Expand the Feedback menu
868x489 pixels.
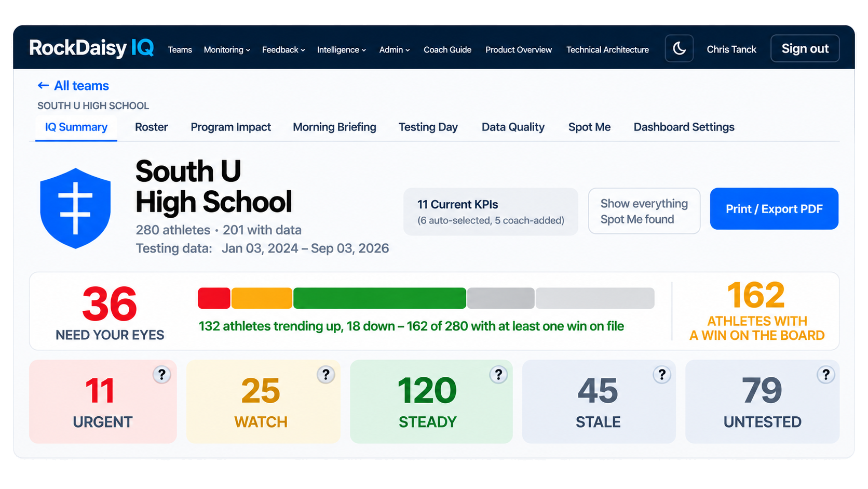click(x=283, y=50)
